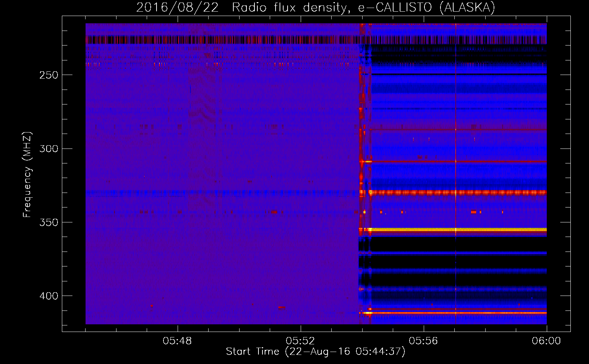Click the 250 frequency tick label
This screenshot has height=364, width=589.
click(49, 75)
